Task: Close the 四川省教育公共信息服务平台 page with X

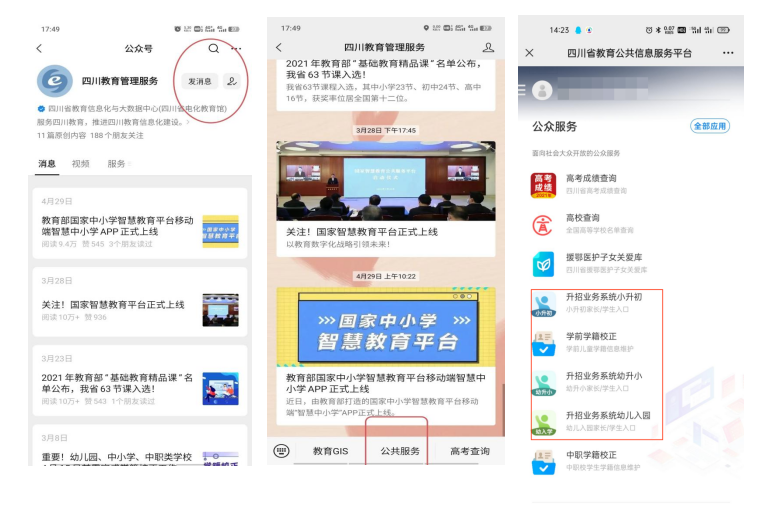Action: pos(530,52)
